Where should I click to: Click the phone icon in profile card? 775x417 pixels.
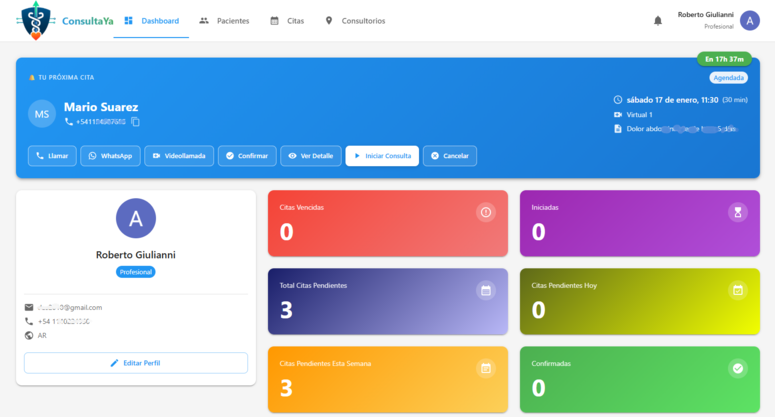[29, 321]
